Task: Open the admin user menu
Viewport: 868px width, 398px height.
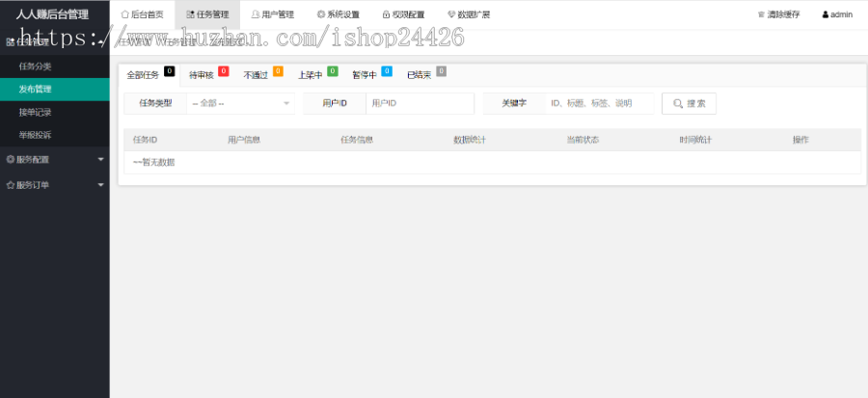Action: 837,14
